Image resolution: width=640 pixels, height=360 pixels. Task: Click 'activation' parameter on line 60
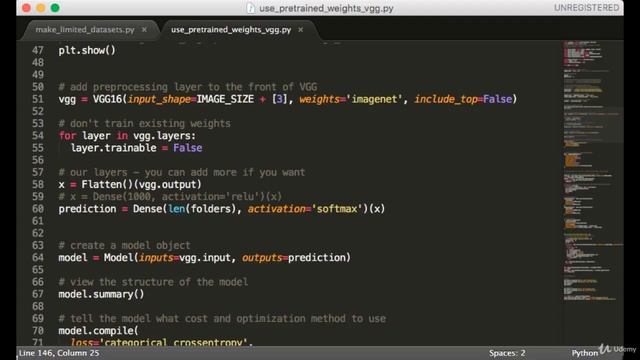pos(276,209)
